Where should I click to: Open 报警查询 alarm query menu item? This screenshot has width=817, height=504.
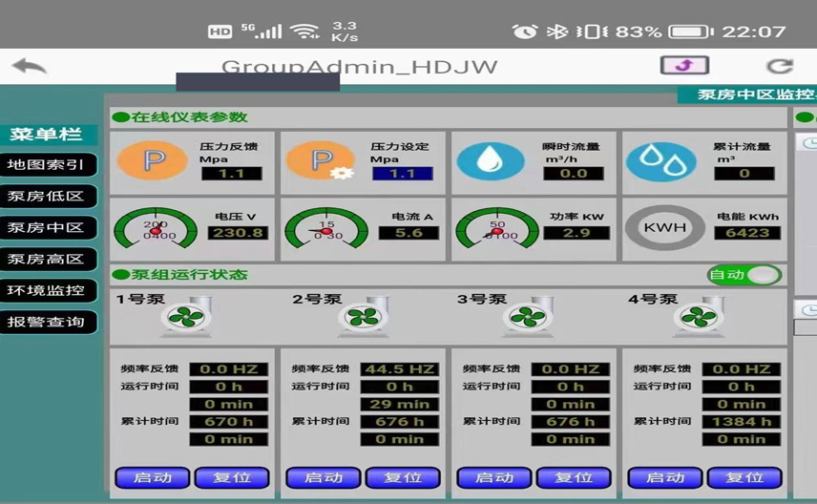point(47,322)
